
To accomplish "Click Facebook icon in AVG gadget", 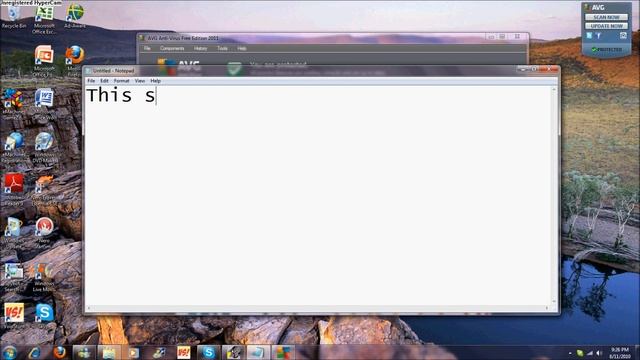I will [x=599, y=36].
